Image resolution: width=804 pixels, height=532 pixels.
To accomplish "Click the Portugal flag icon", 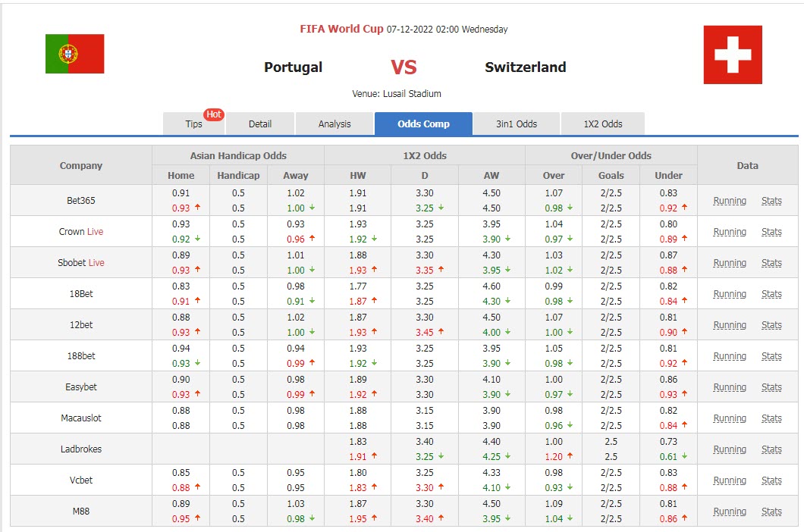I will coord(74,54).
